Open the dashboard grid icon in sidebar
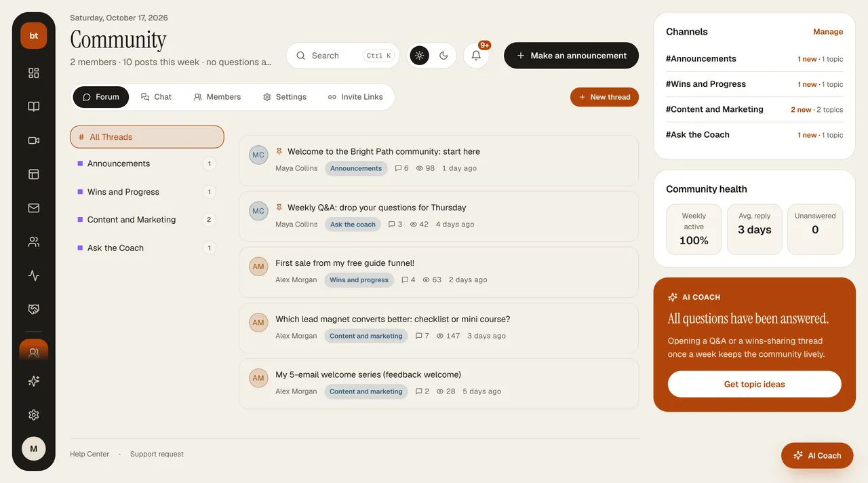Screen dimensions: 868x483 [x=33, y=73]
